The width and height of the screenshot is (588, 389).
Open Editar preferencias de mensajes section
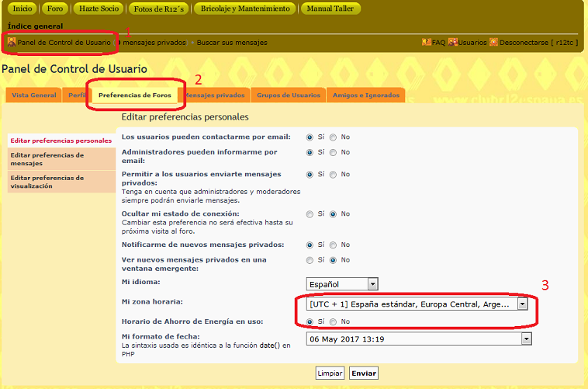click(47, 159)
